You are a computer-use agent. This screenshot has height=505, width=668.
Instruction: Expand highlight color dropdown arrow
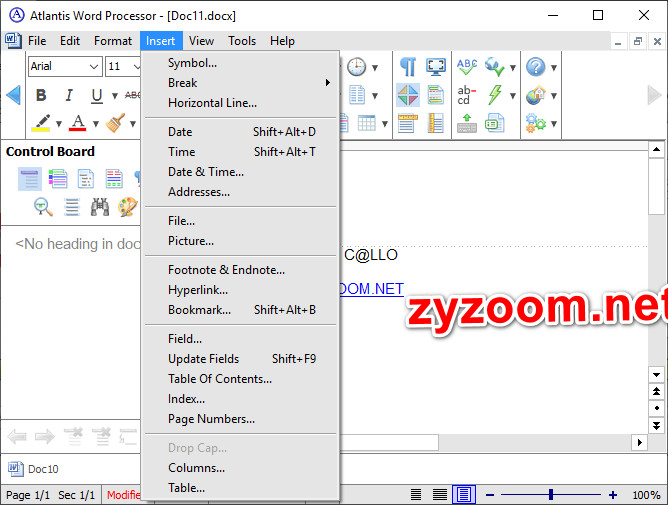pos(59,124)
